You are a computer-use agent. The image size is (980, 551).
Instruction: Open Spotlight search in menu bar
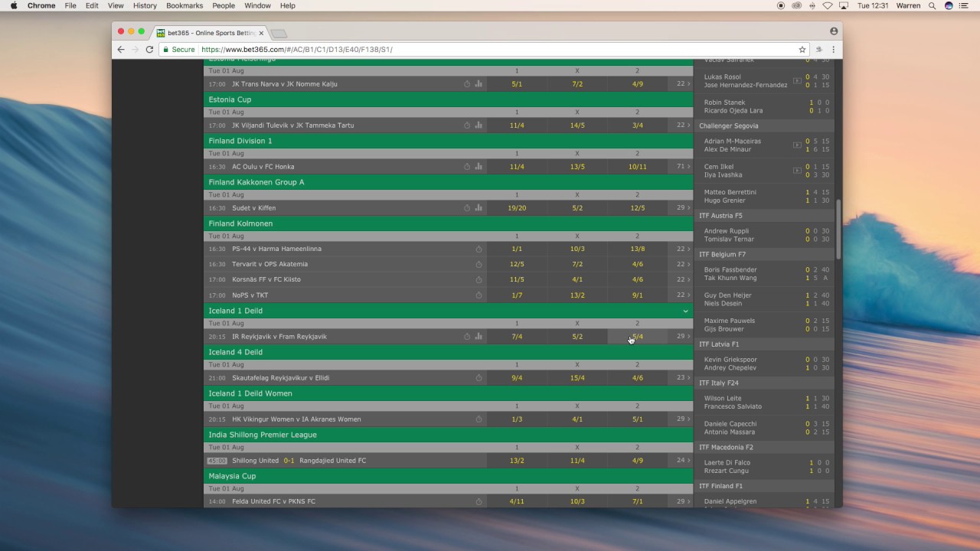(932, 5)
